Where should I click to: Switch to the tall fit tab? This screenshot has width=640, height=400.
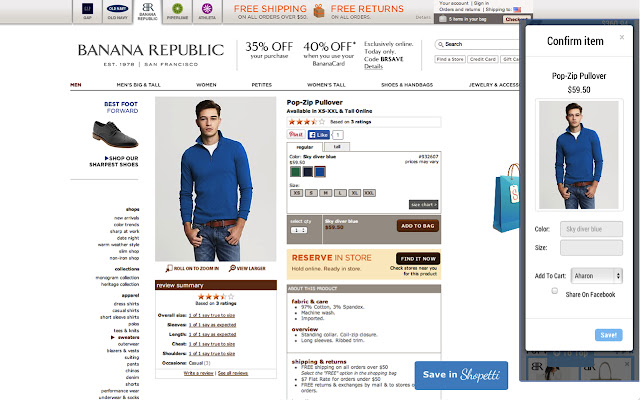(337, 147)
